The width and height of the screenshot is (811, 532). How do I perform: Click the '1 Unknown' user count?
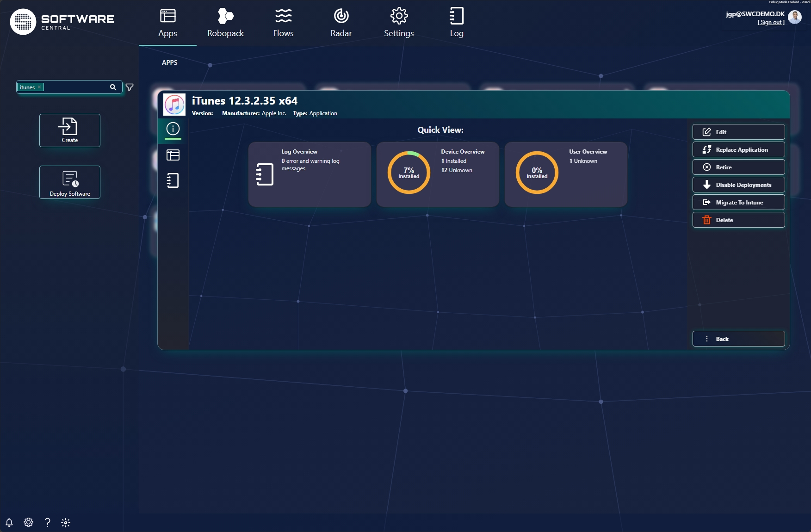[x=583, y=161]
